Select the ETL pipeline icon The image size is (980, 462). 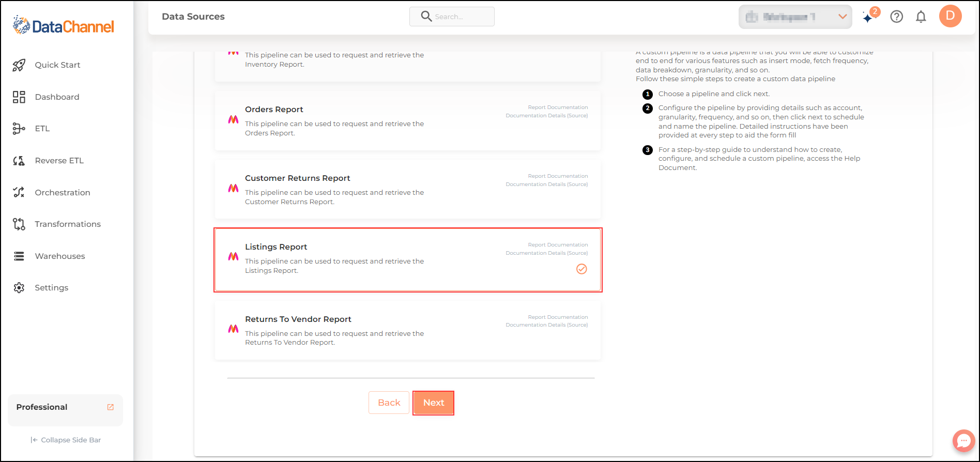click(19, 129)
